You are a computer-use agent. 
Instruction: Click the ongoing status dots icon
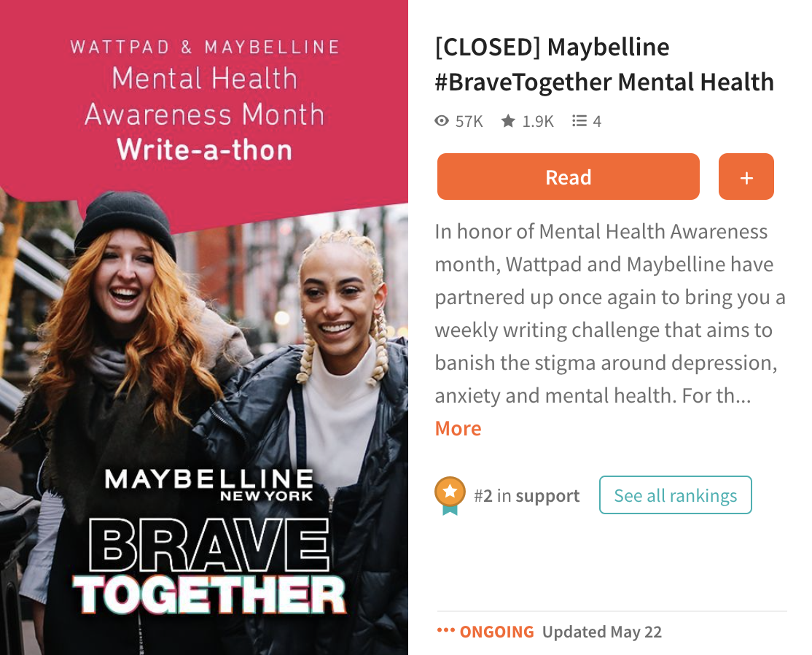[x=445, y=631]
